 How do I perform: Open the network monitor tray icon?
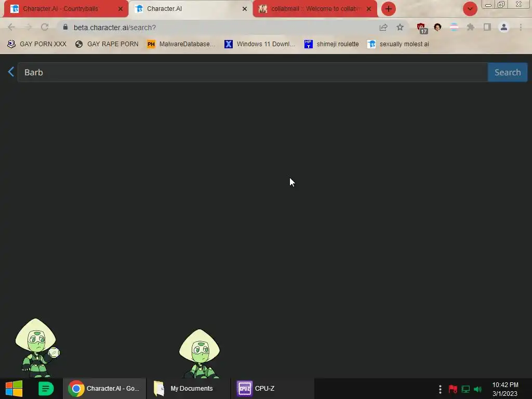coord(465,389)
